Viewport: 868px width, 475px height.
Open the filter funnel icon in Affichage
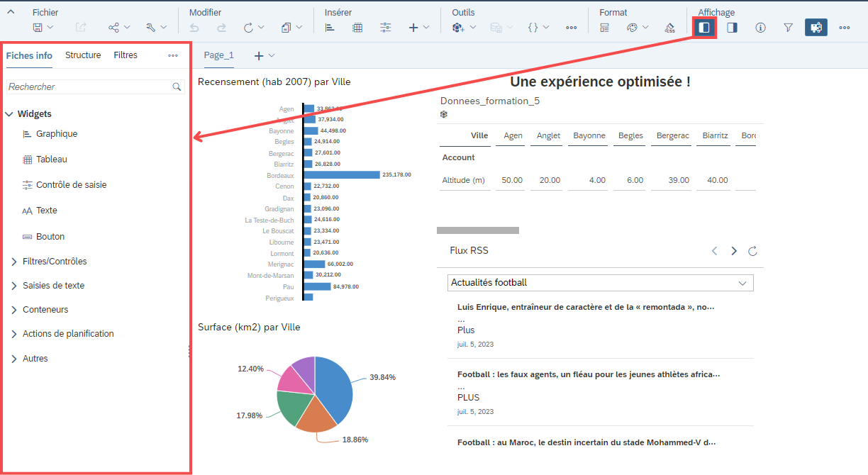tap(788, 27)
